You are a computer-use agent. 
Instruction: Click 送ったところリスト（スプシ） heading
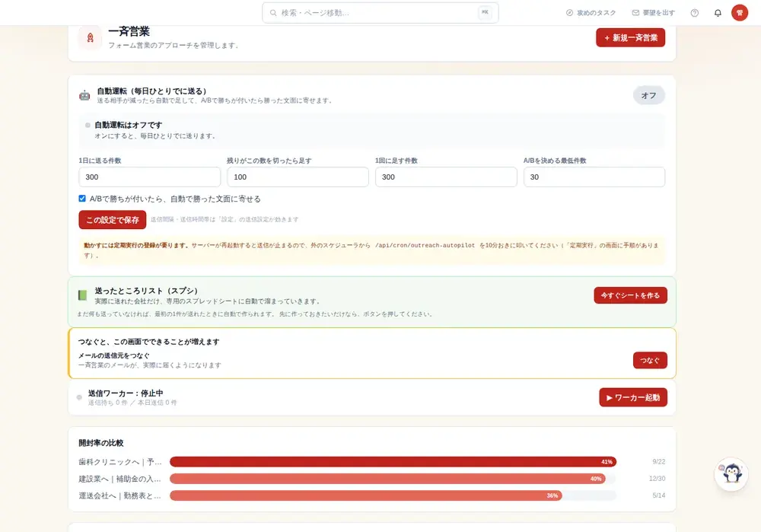point(146,290)
